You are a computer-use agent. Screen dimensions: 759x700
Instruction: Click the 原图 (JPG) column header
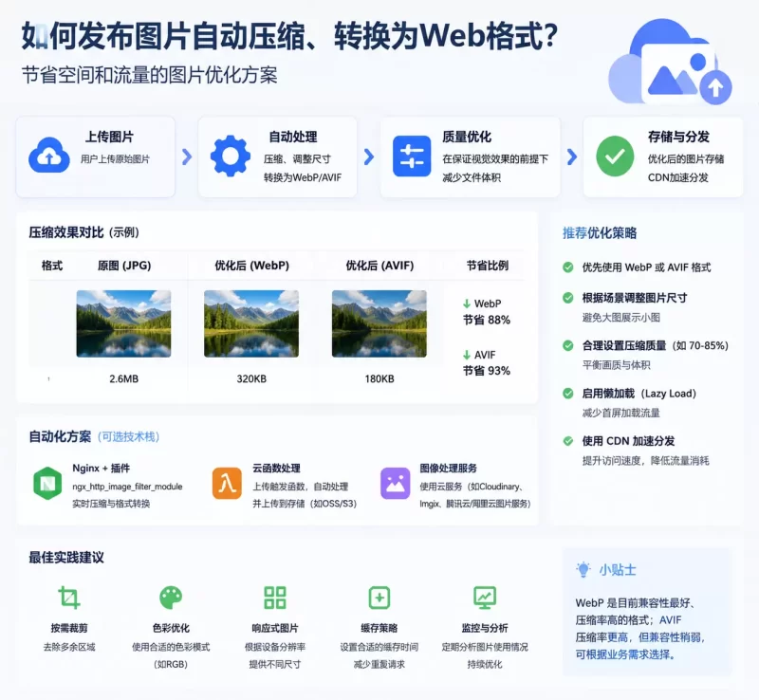tap(124, 266)
